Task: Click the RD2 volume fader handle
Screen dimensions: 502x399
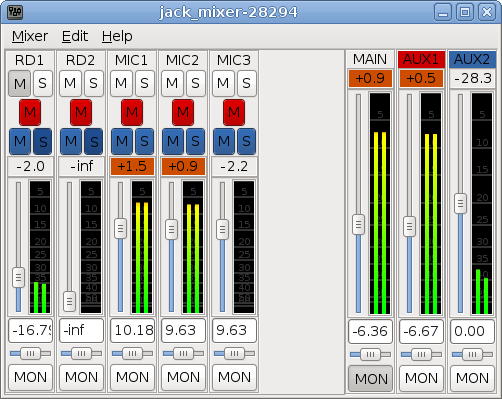Action: click(x=69, y=302)
